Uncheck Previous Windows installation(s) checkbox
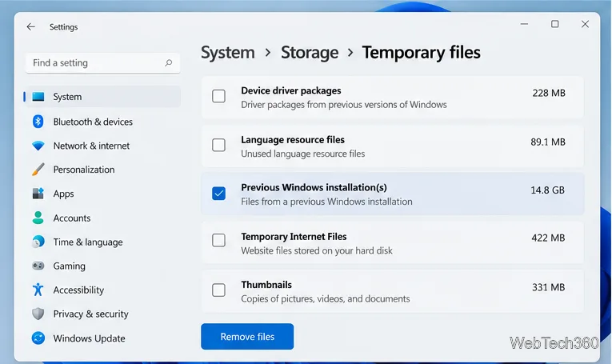 pyautogui.click(x=218, y=193)
